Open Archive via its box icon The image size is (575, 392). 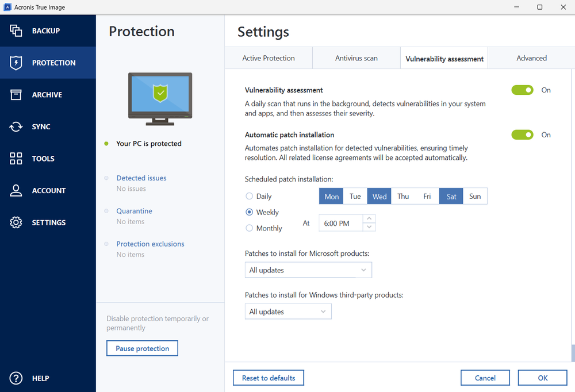[x=16, y=95]
